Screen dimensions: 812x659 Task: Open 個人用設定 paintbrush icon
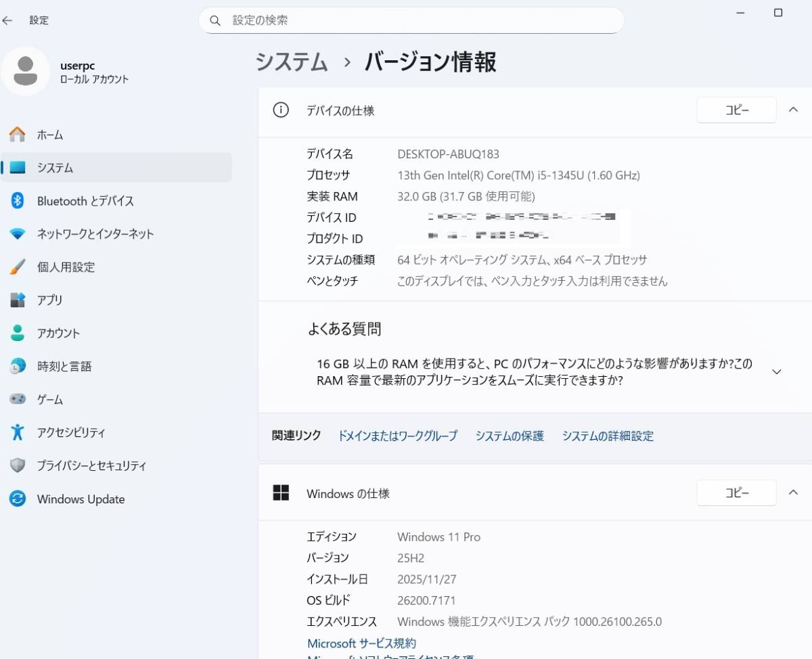pyautogui.click(x=18, y=267)
